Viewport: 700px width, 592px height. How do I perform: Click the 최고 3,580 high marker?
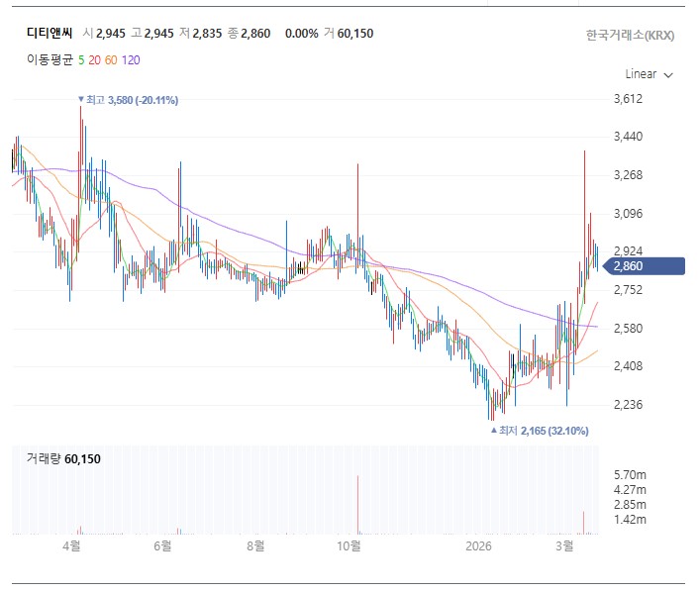pyautogui.click(x=128, y=100)
